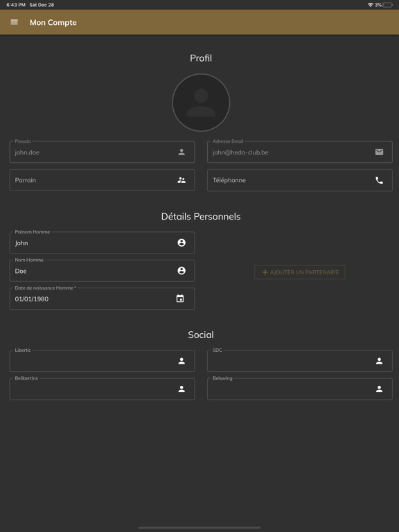This screenshot has height=532, width=399.
Task: Click the Mon Compte header title
Action: click(x=53, y=22)
